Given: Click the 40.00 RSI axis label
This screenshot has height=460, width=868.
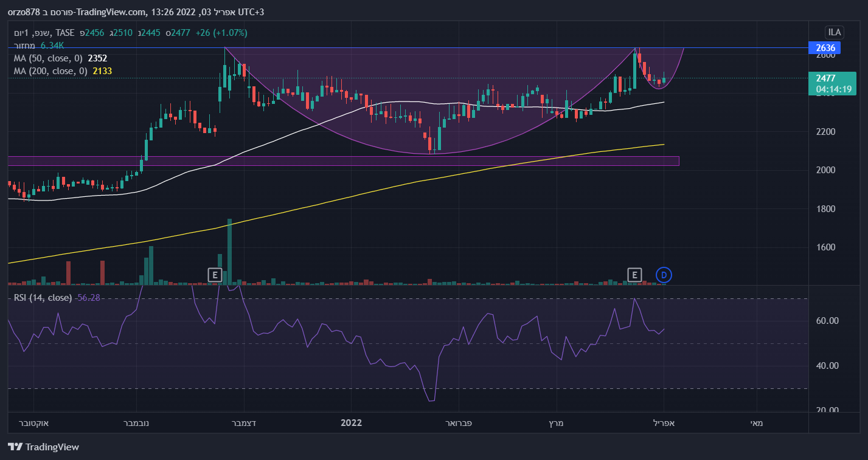Looking at the screenshot, I should [827, 366].
